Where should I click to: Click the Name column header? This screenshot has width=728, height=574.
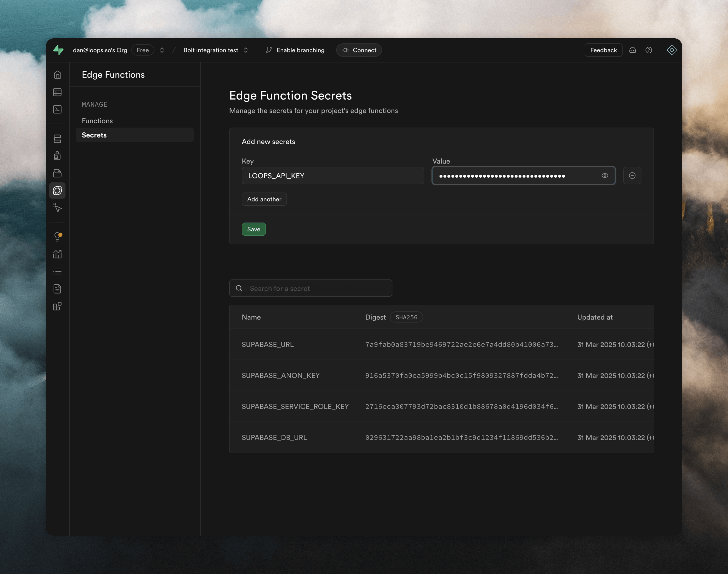point(251,317)
